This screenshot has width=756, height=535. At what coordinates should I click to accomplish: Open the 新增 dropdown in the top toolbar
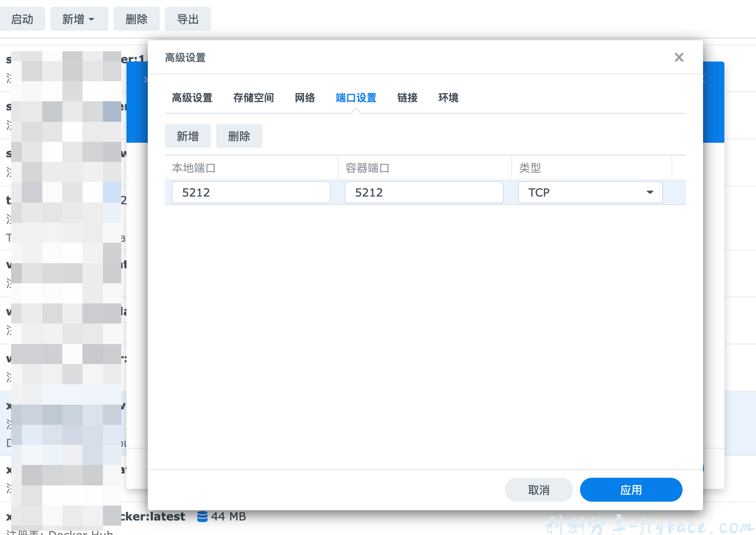pyautogui.click(x=79, y=19)
